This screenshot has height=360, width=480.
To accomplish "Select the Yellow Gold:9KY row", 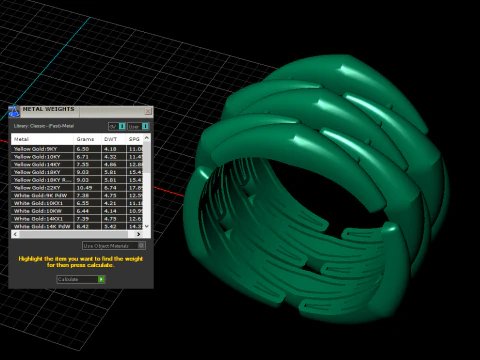I will [77, 149].
